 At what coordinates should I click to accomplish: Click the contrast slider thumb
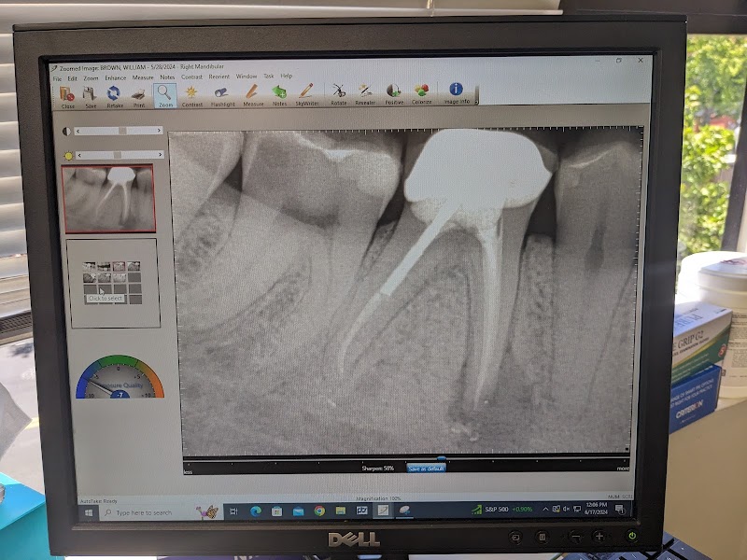point(122,131)
